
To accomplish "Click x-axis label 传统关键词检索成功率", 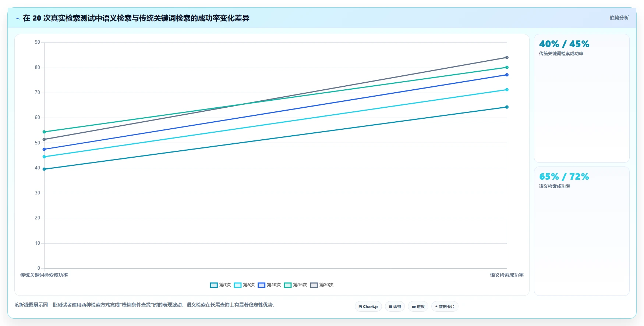I will [44, 275].
